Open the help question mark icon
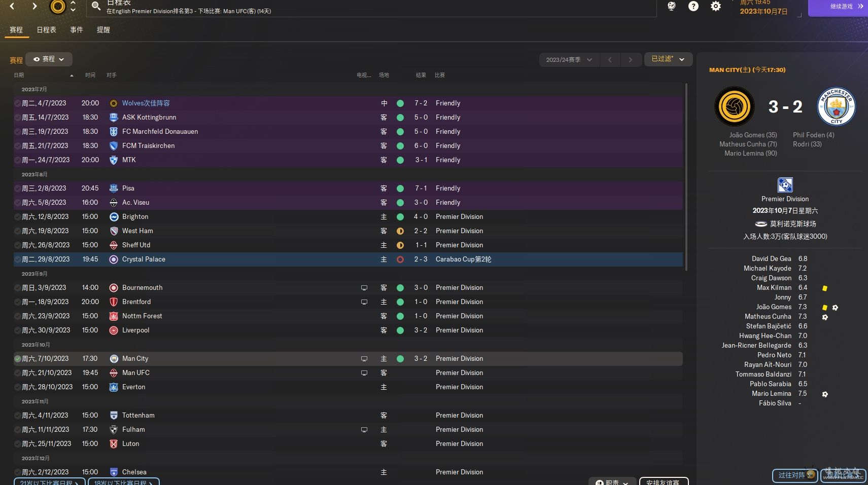 (x=693, y=6)
